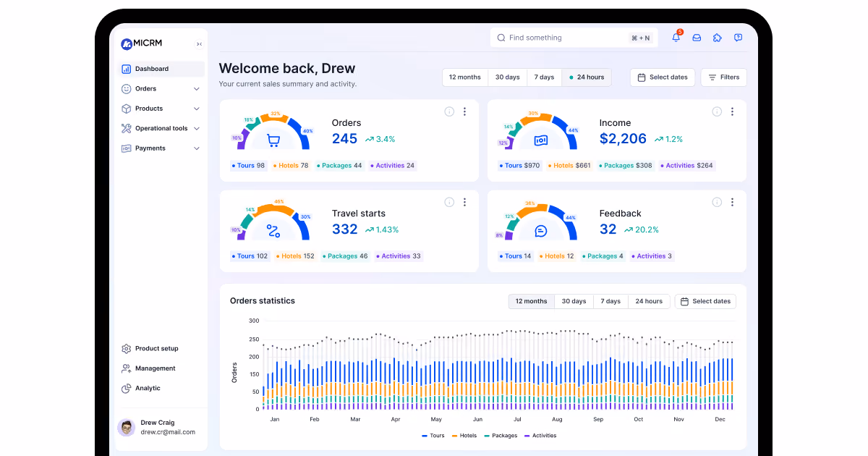Select 12 months in Orders statistics
This screenshot has width=868, height=456.
pos(532,301)
